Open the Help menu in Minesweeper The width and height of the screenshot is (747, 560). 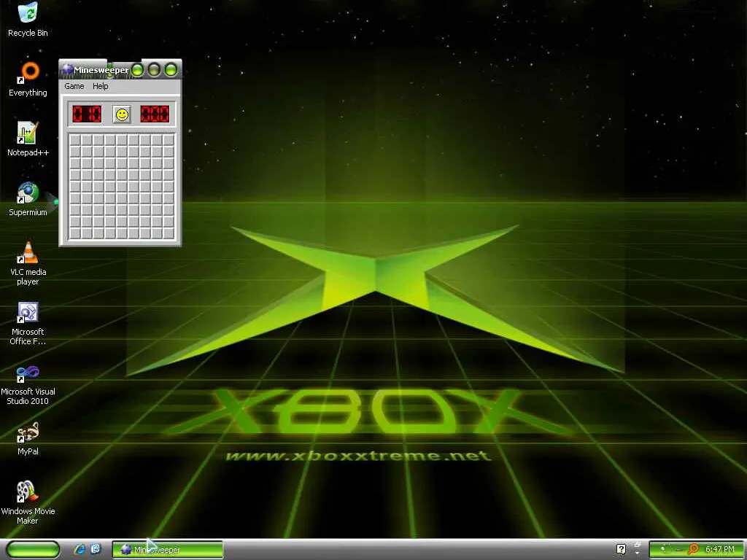tap(101, 86)
